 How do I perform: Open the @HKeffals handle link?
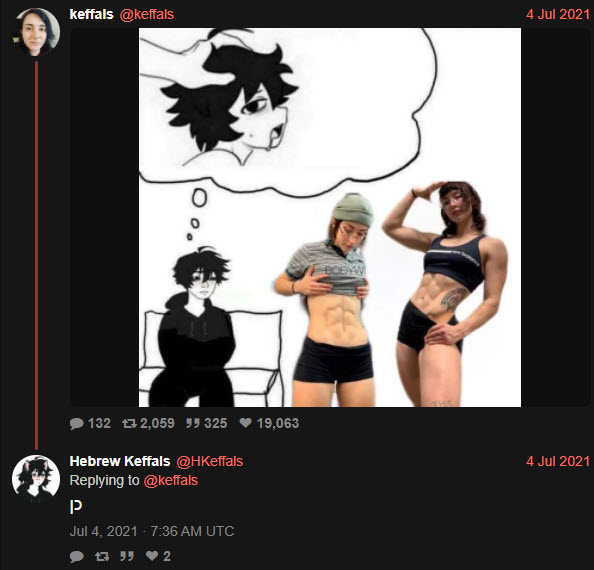[x=209, y=461]
